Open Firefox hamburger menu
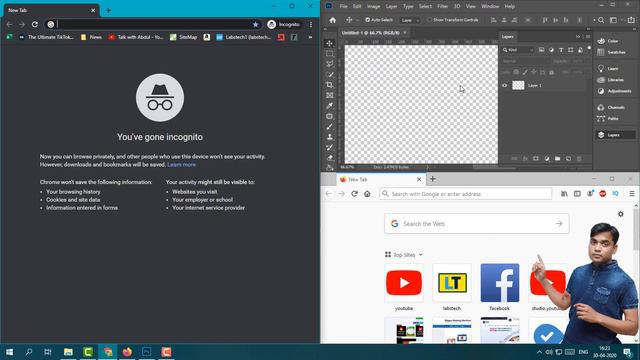The image size is (640, 360). coord(632,194)
